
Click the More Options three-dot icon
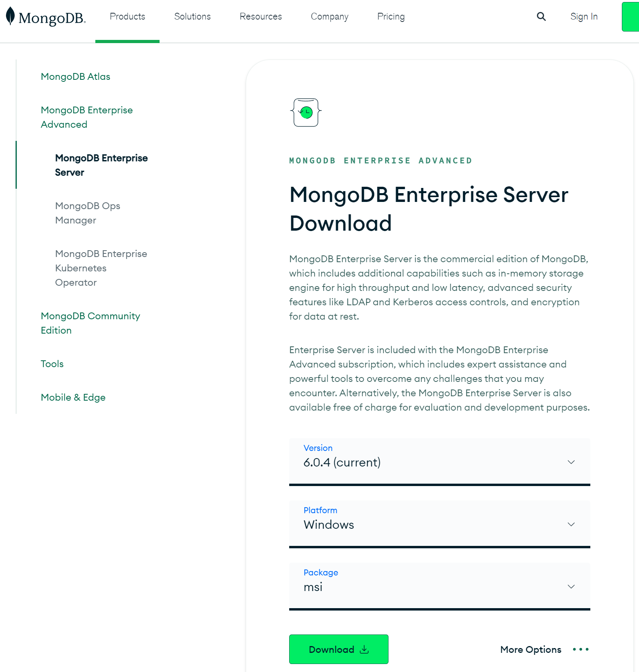pos(581,649)
